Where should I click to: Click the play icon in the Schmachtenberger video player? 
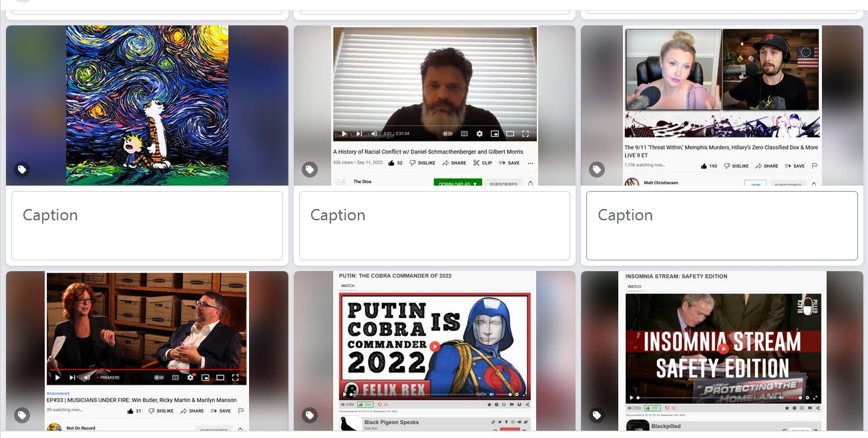tap(345, 134)
